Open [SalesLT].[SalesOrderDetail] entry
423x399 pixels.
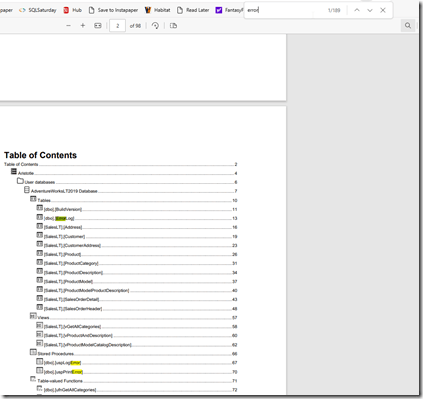(x=71, y=299)
